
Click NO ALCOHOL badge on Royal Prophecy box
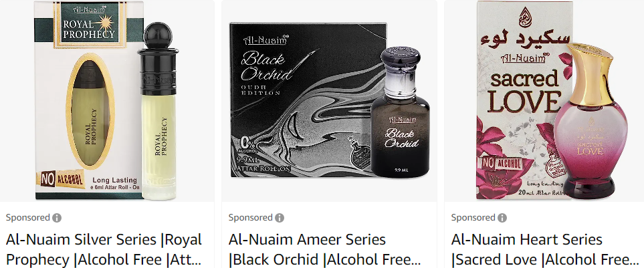pos(62,179)
